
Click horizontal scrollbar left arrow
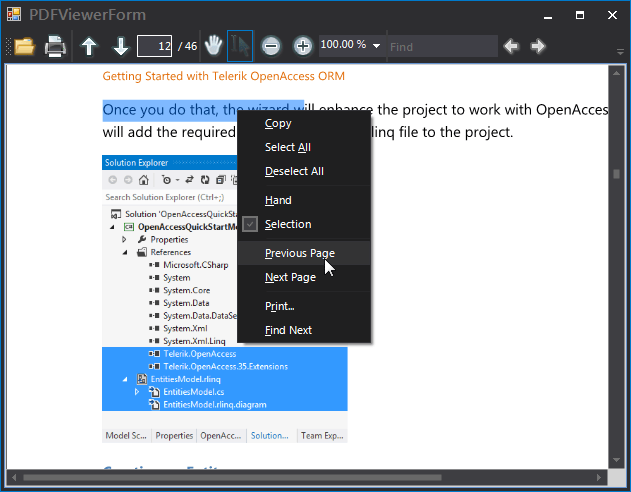pyautogui.click(x=14, y=478)
